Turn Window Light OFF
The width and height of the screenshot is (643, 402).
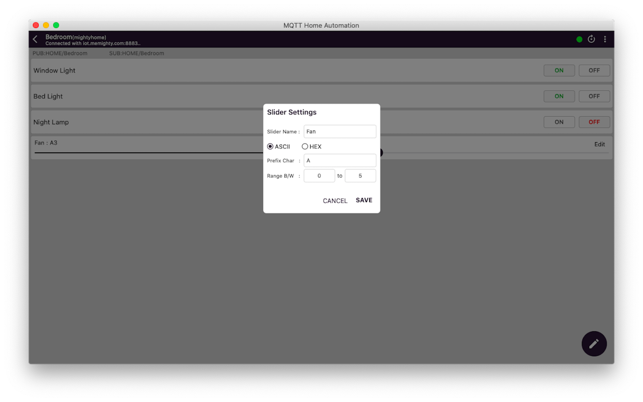coord(594,71)
